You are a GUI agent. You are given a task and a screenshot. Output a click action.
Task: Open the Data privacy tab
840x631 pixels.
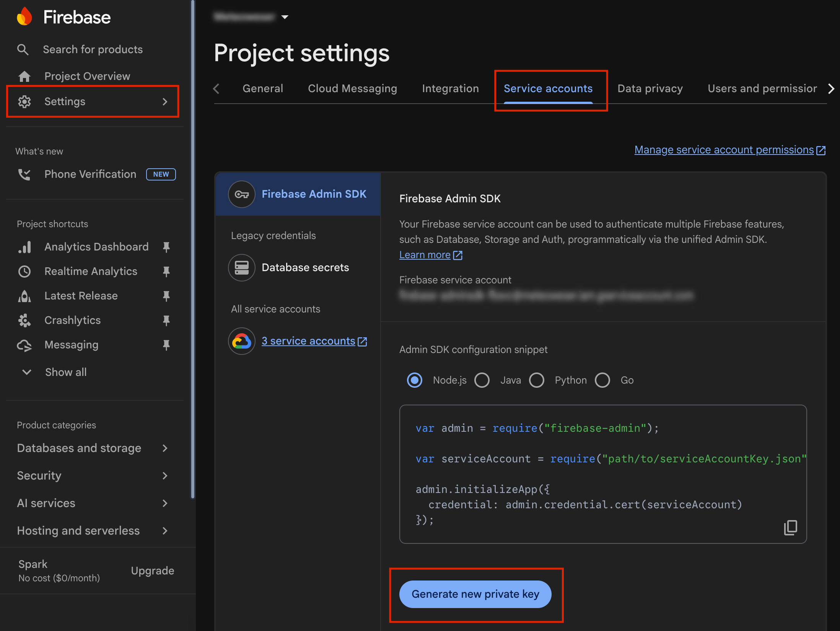[x=650, y=89]
